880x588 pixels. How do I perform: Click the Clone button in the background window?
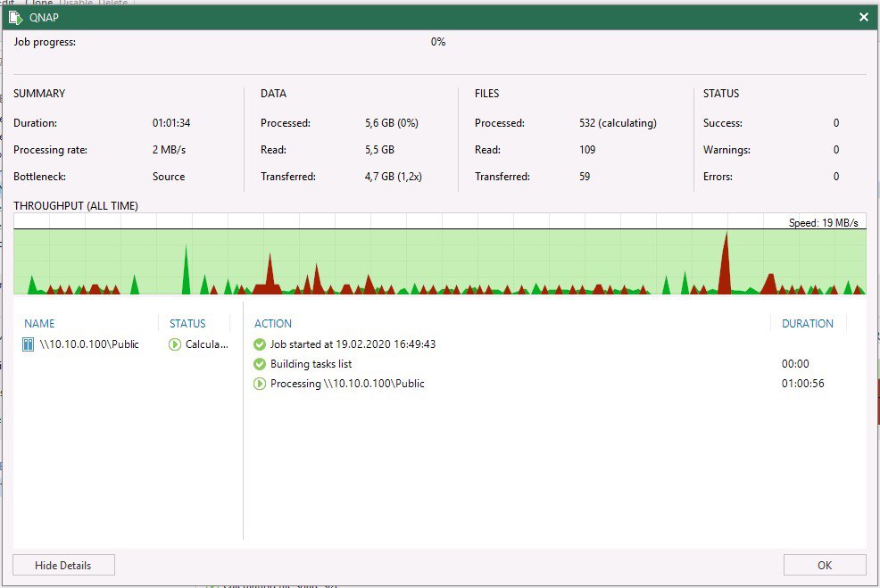click(x=38, y=3)
